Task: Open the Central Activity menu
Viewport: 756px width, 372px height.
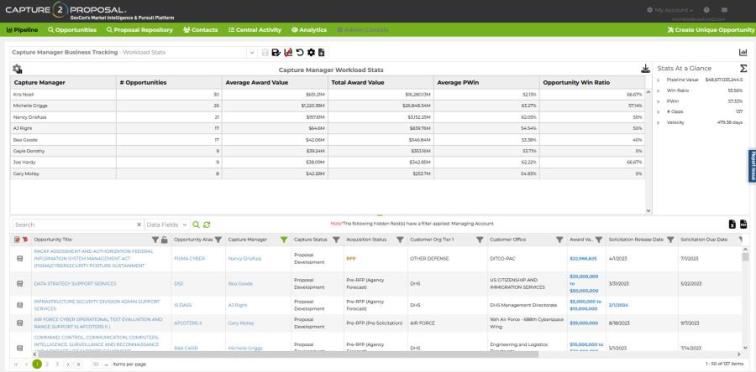Action: [x=255, y=30]
